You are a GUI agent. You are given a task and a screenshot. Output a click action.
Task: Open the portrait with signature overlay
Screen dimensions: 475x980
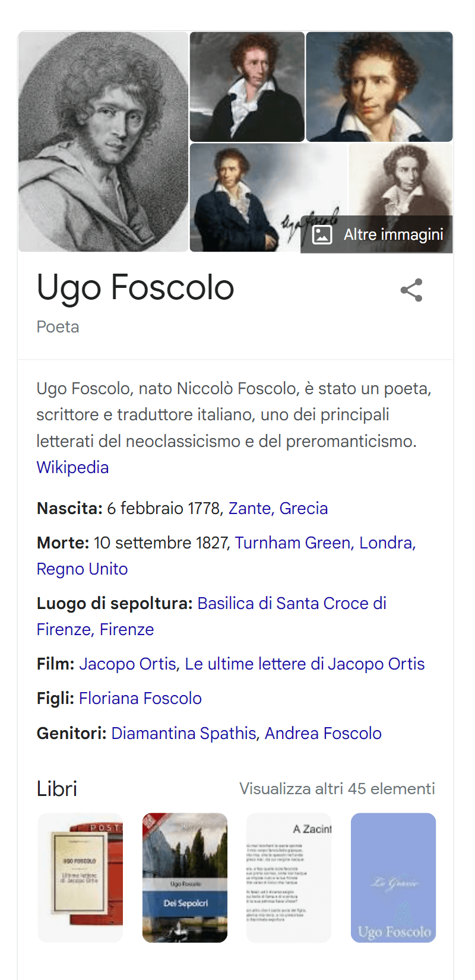[x=268, y=198]
